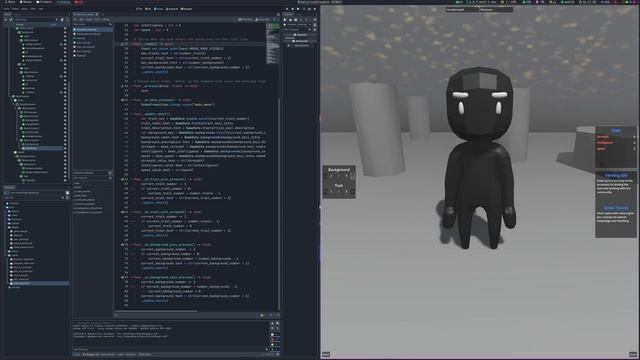Viewport: 640px width, 360px height.
Task: Open the script editor File menu
Action: [x=75, y=19]
